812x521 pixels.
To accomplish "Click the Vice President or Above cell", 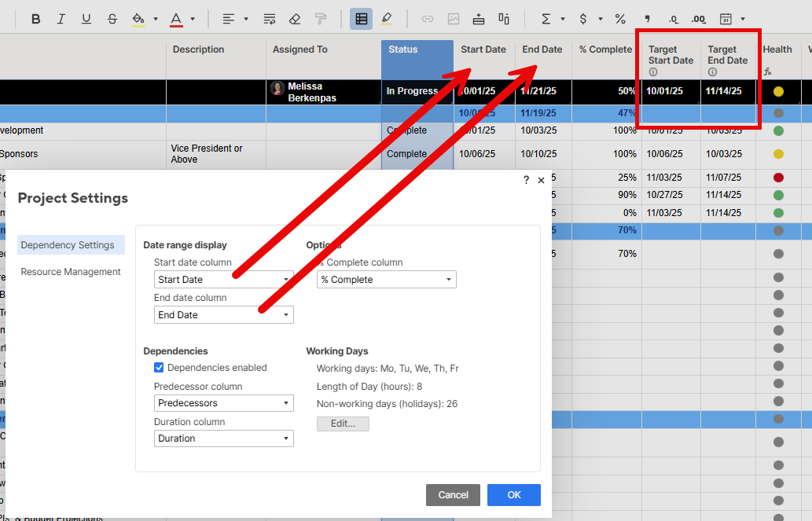I will click(216, 154).
